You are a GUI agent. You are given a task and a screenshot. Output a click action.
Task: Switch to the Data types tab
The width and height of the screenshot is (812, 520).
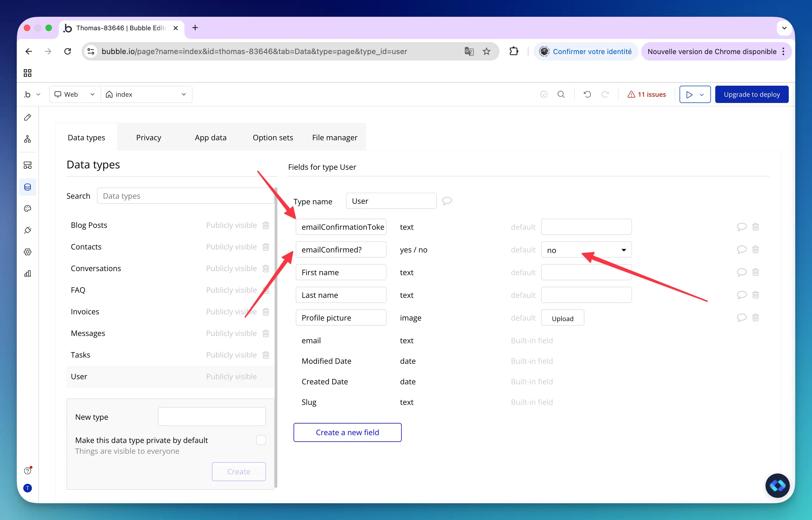(x=86, y=137)
